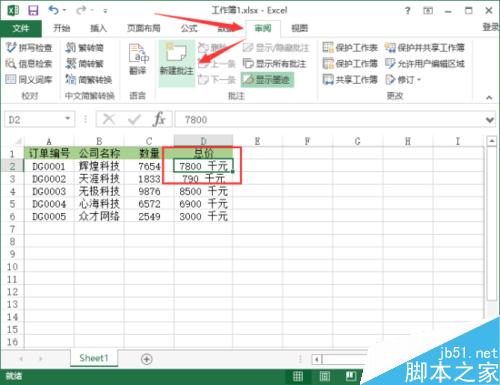Click the Redo arrow icon

coord(81,10)
